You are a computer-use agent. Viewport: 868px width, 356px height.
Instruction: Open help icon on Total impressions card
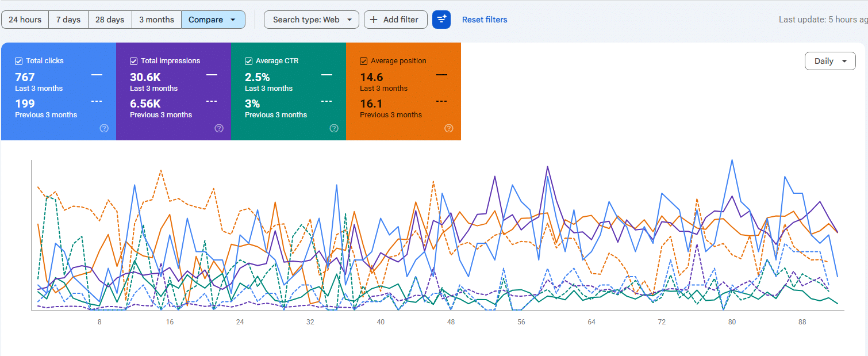[219, 128]
